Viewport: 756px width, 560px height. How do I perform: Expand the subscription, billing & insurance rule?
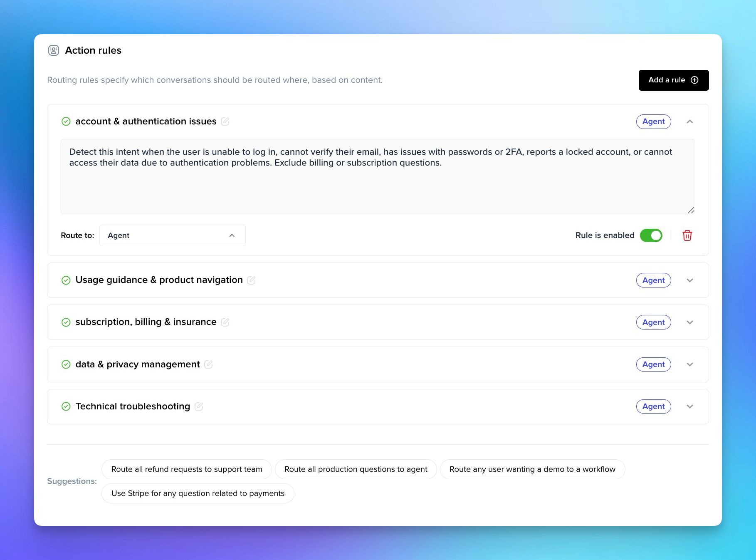pyautogui.click(x=689, y=322)
